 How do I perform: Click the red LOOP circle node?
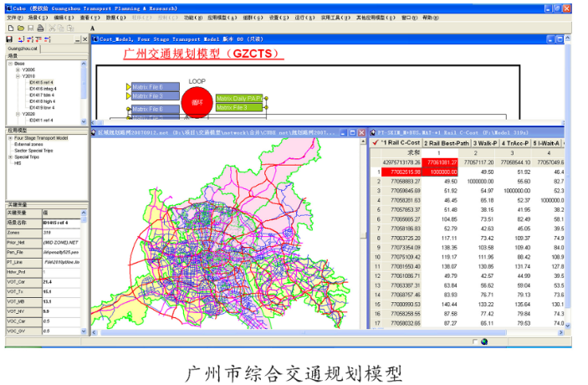pos(197,102)
